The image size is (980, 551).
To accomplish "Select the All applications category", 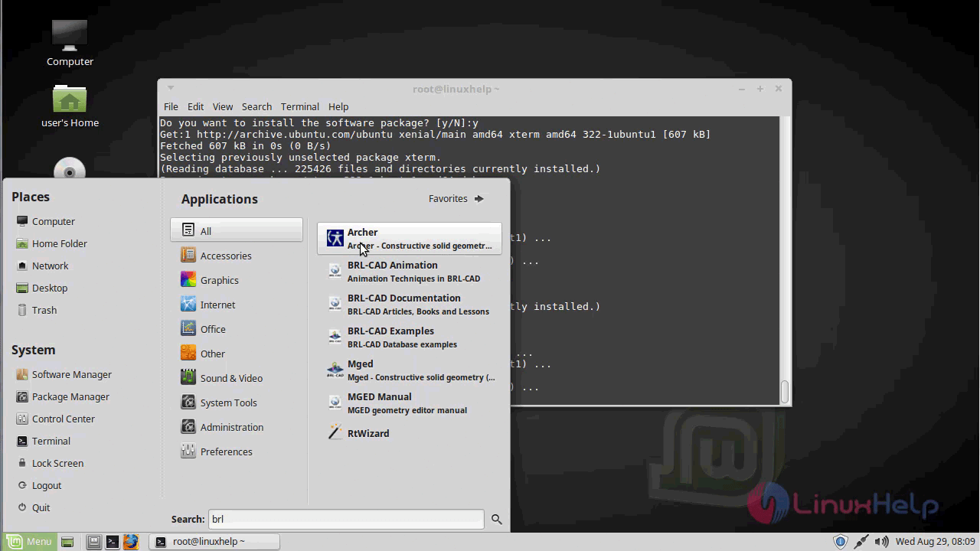I will pyautogui.click(x=237, y=231).
